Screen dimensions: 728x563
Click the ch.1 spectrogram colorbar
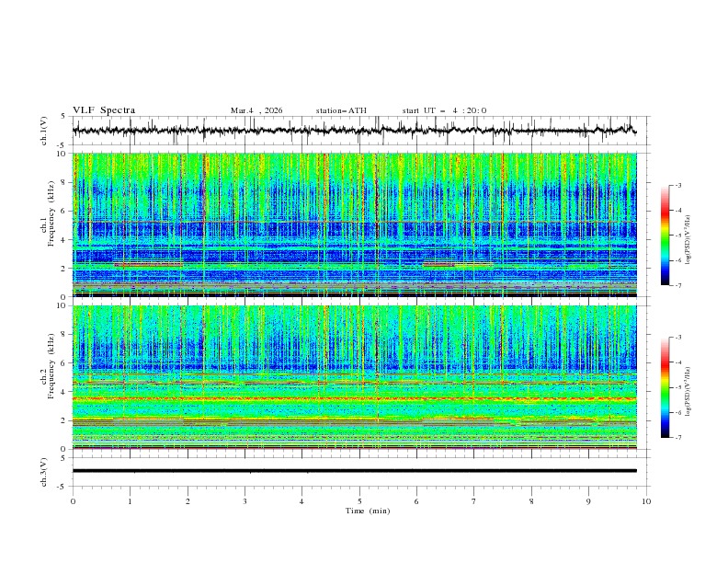click(665, 235)
